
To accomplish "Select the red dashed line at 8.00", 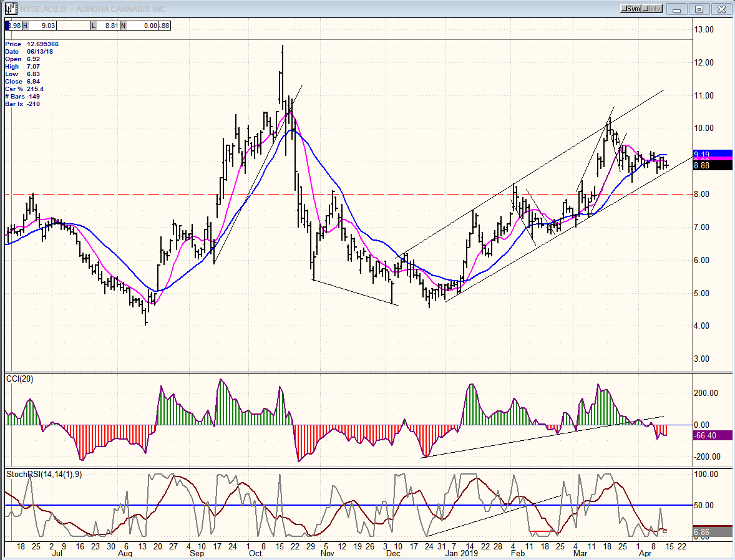I will [348, 194].
